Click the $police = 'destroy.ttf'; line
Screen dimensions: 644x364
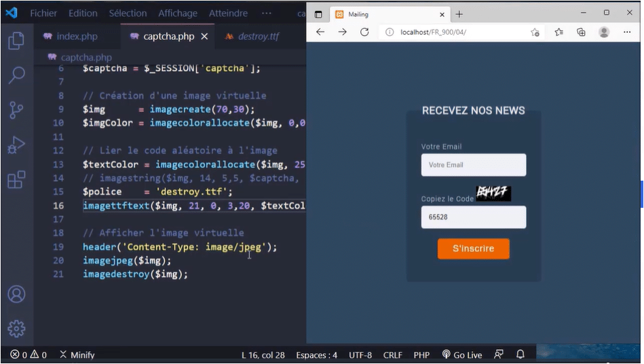(157, 192)
